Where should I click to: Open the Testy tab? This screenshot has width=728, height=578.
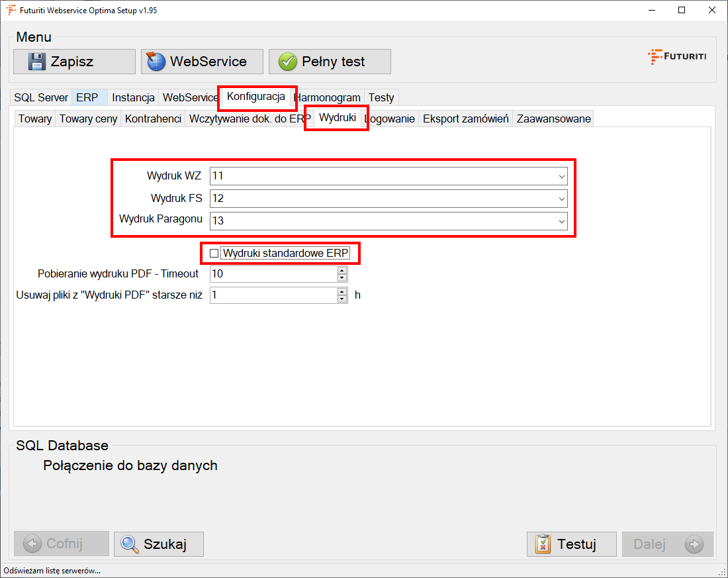coord(381,97)
